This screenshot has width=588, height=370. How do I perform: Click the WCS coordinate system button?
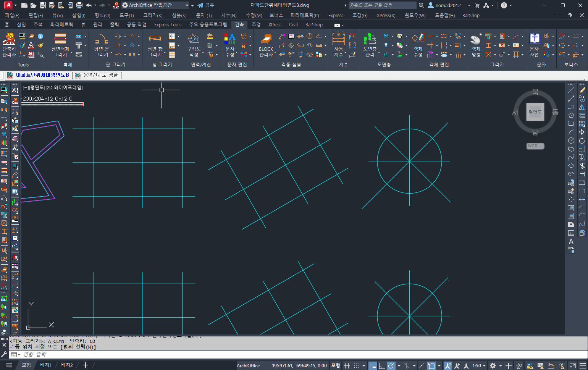click(535, 146)
